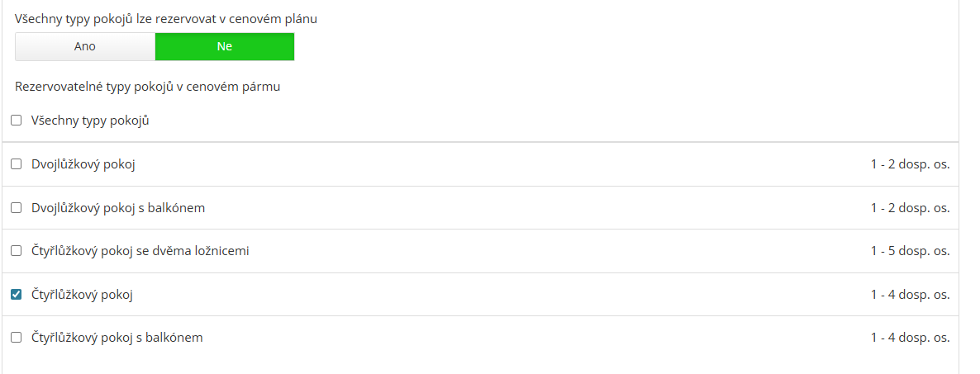Tick checkbox for Čtyřlůžkový pokoj se dvěma ložnicemi
This screenshot has width=980, height=374.
click(x=16, y=251)
